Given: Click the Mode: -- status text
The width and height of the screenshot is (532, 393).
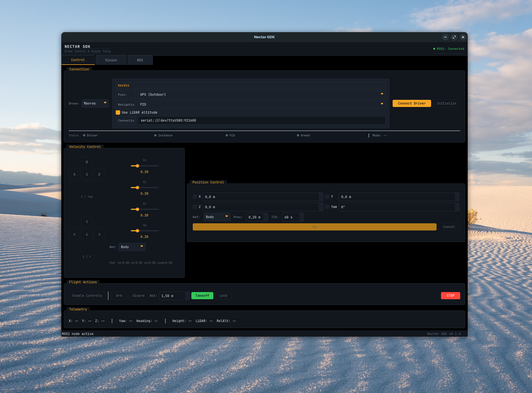Looking at the screenshot, I should tap(379, 135).
